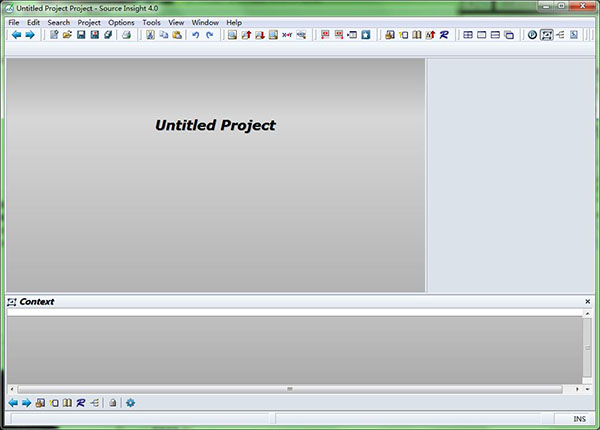Open the Options menu
This screenshot has height=430, width=600.
[x=121, y=23]
